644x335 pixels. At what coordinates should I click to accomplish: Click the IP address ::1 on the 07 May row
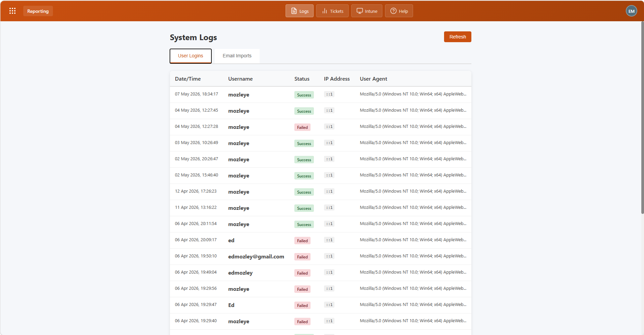pyautogui.click(x=329, y=94)
